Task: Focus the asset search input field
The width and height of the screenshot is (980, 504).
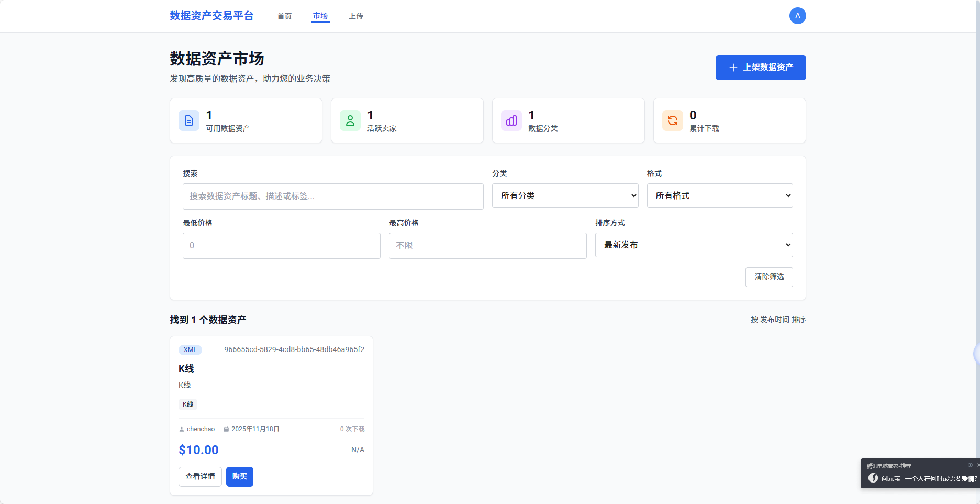Action: (x=333, y=196)
